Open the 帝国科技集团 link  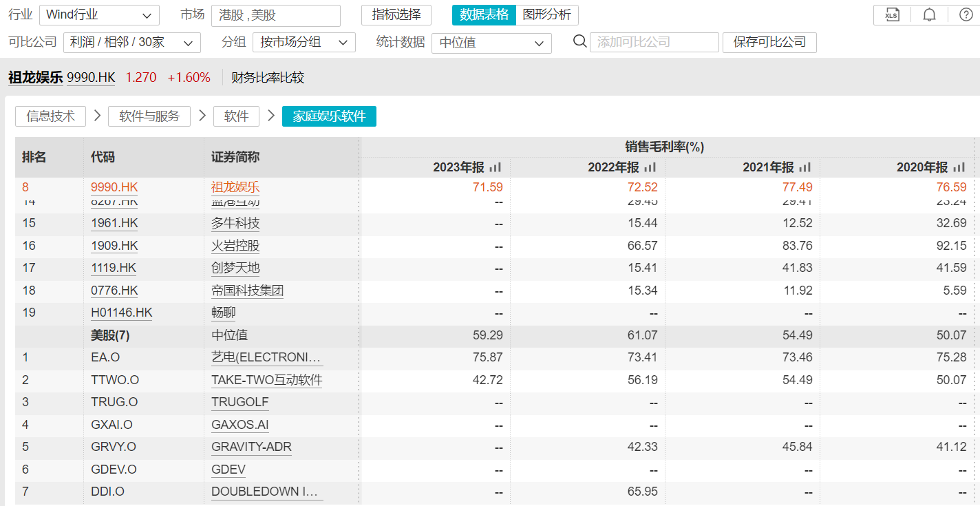click(x=247, y=291)
